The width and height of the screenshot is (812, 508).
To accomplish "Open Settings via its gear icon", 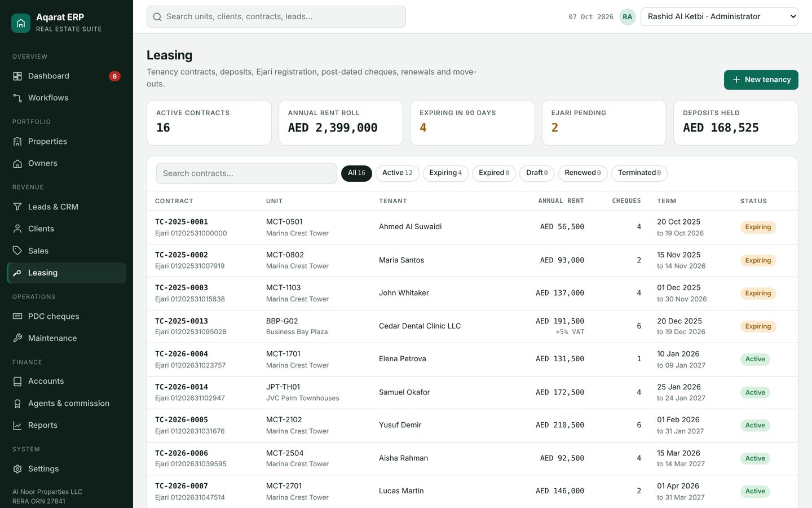I will coord(17,469).
